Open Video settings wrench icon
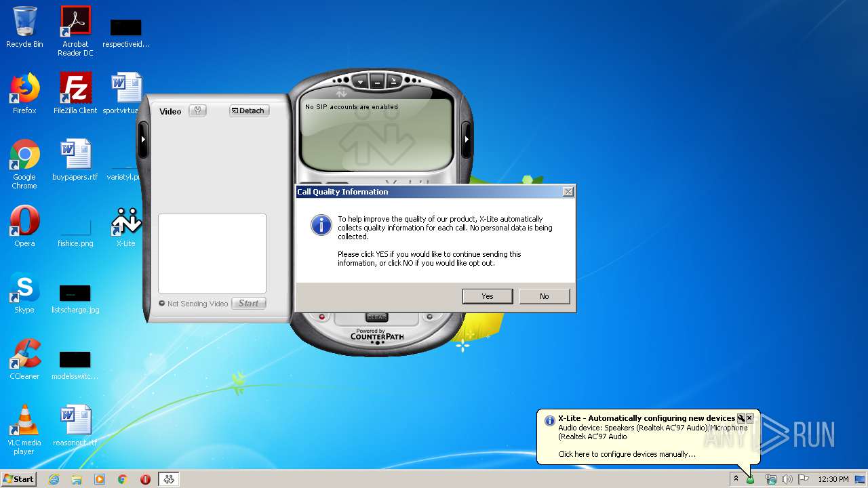Image resolution: width=868 pixels, height=488 pixels. pos(197,110)
